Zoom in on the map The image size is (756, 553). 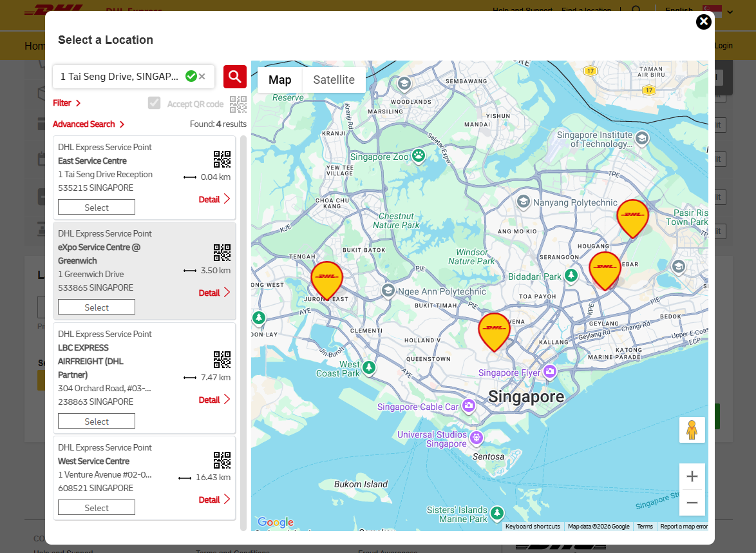tap(692, 477)
